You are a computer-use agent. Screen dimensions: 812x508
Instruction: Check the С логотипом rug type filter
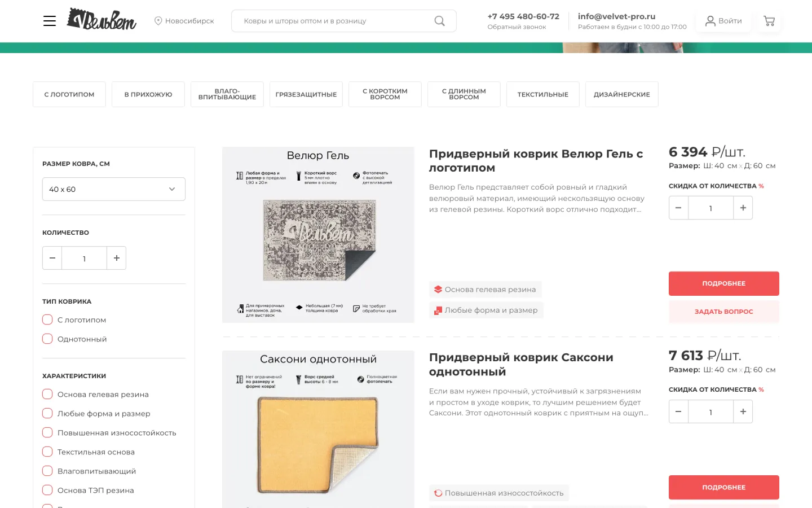(47, 319)
